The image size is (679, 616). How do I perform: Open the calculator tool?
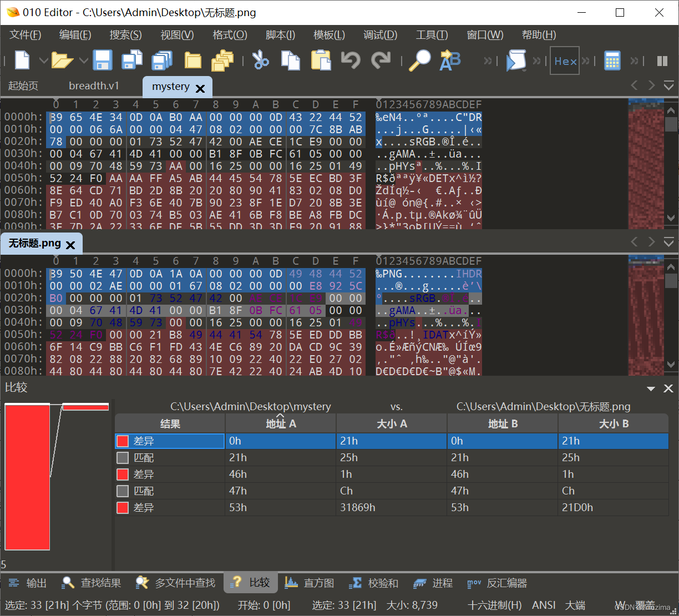coord(612,60)
